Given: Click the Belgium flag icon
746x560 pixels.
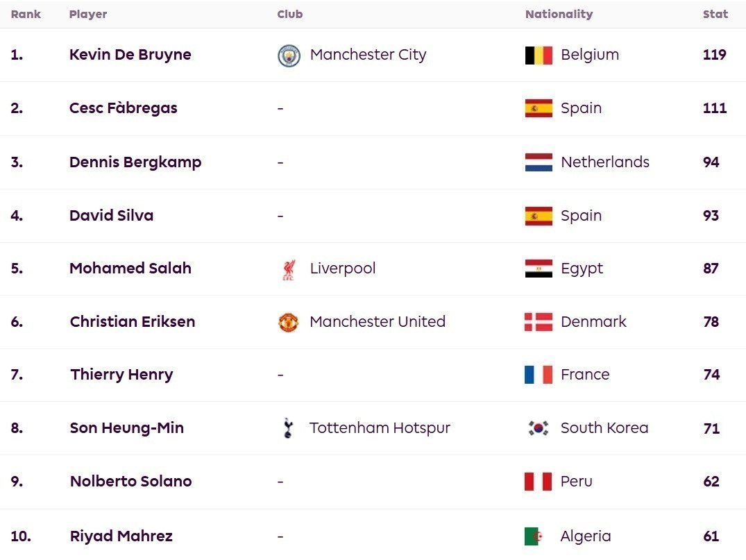Looking at the screenshot, I should click(539, 56).
